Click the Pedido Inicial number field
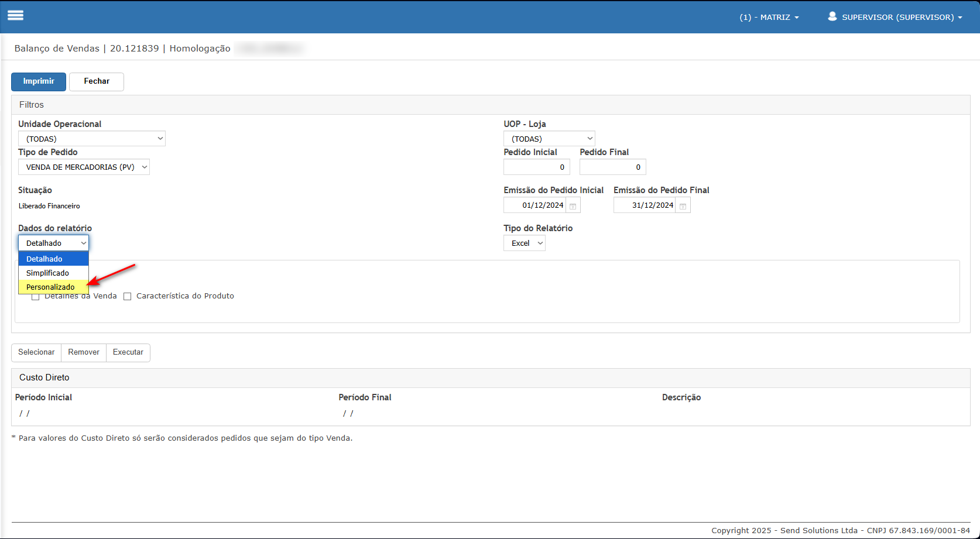The height and width of the screenshot is (539, 980). pyautogui.click(x=536, y=167)
